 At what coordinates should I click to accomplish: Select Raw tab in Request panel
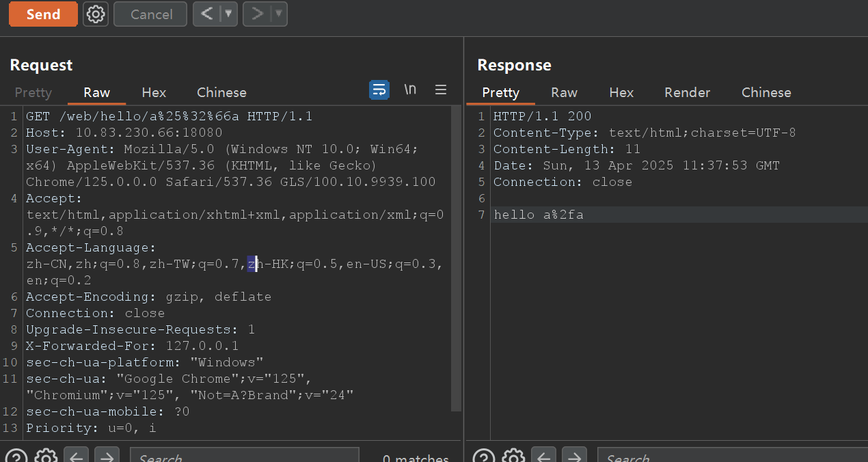[x=97, y=92]
